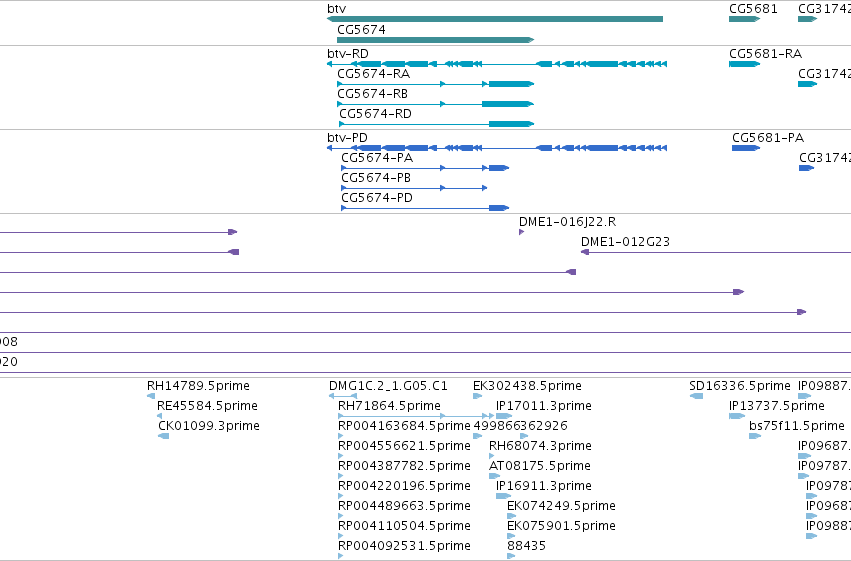This screenshot has height=561, width=851.
Task: Click the CG5674 gene bar
Action: click(x=435, y=40)
